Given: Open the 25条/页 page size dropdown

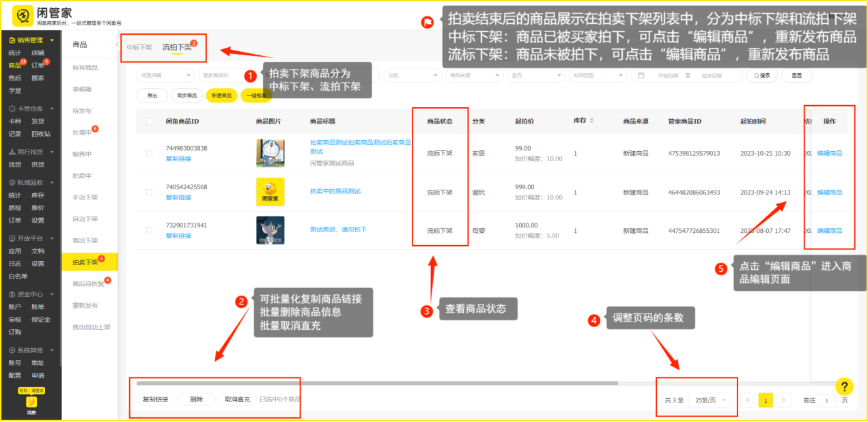Looking at the screenshot, I should (710, 400).
